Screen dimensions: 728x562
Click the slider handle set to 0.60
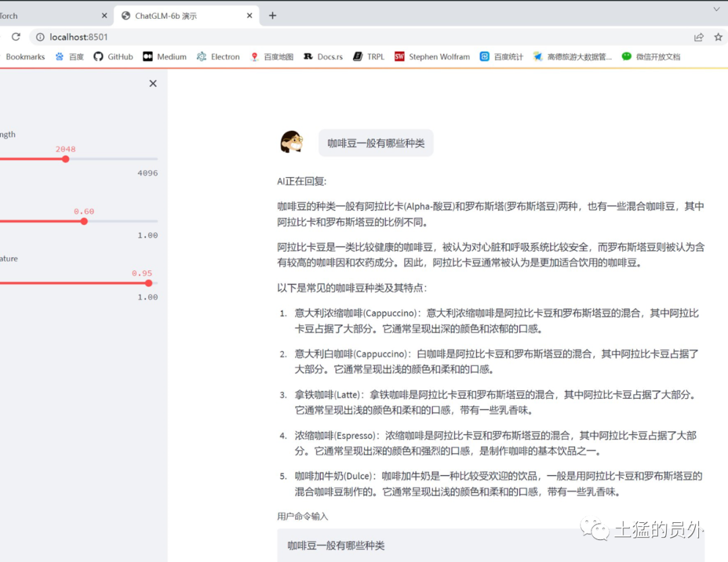84,222
